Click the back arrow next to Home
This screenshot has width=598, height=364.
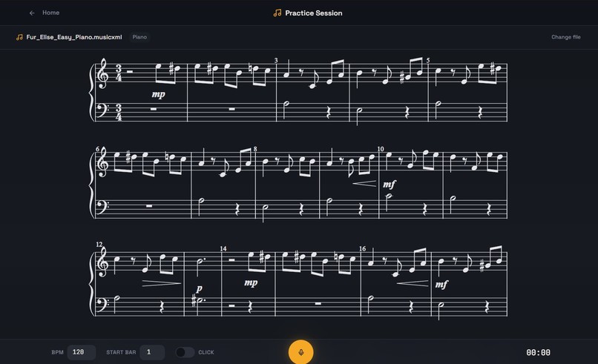click(x=32, y=13)
